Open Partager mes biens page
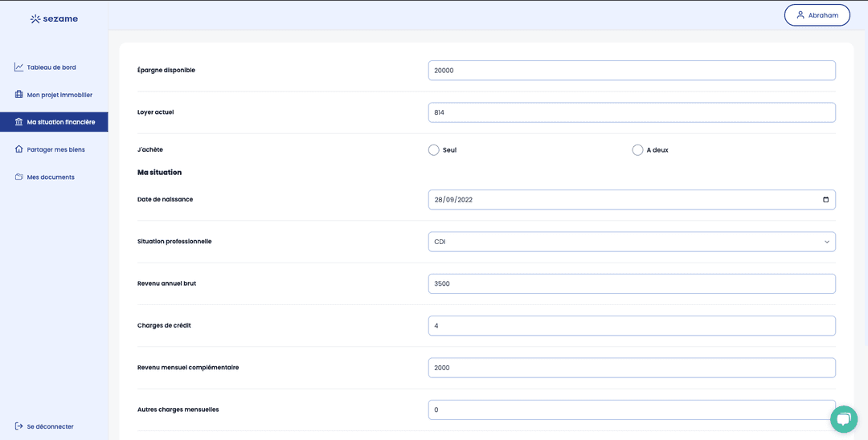Image resolution: width=868 pixels, height=440 pixels. pos(55,149)
